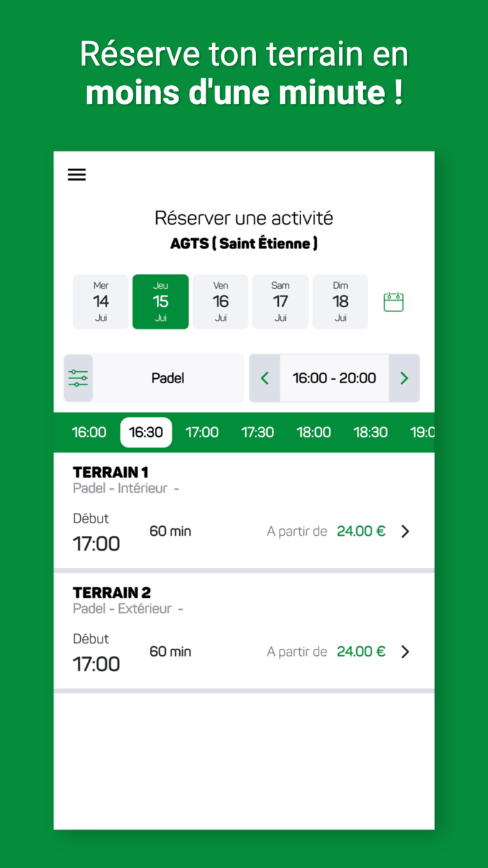
Task: Click the green sliders filter icon
Action: pos(78,377)
